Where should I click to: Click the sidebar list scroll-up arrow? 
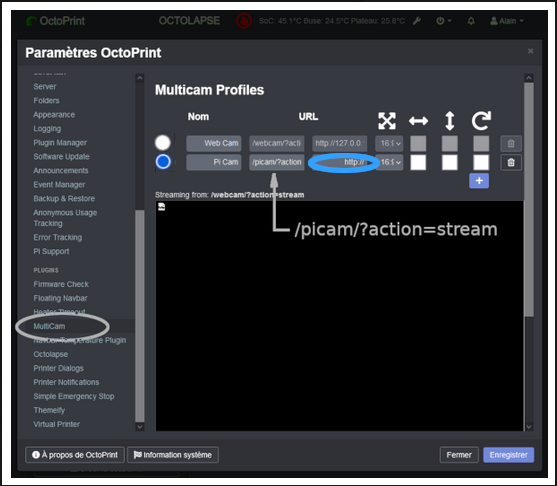tap(140, 78)
